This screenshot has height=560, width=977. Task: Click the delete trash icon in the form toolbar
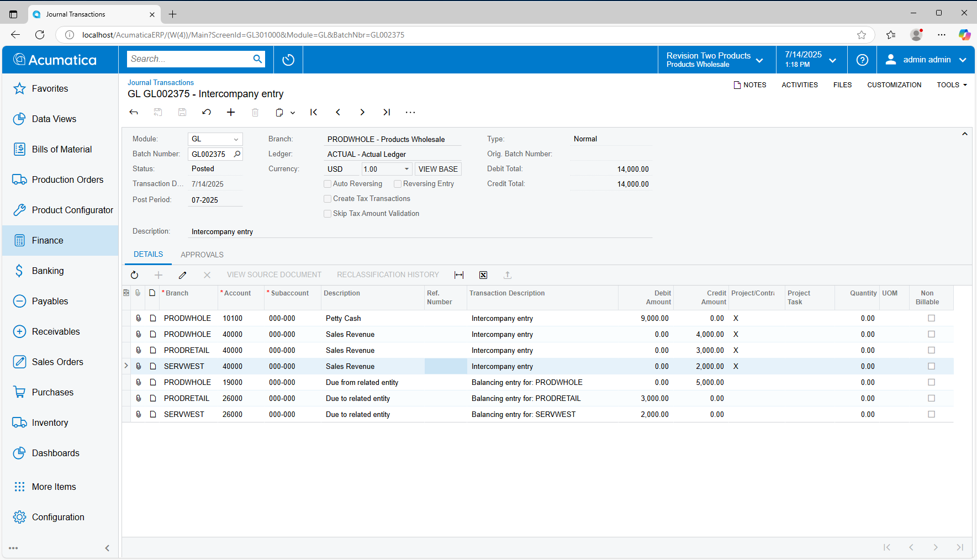255,112
